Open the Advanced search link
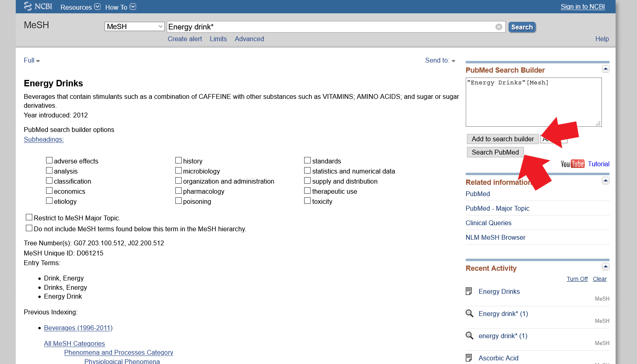 point(249,39)
